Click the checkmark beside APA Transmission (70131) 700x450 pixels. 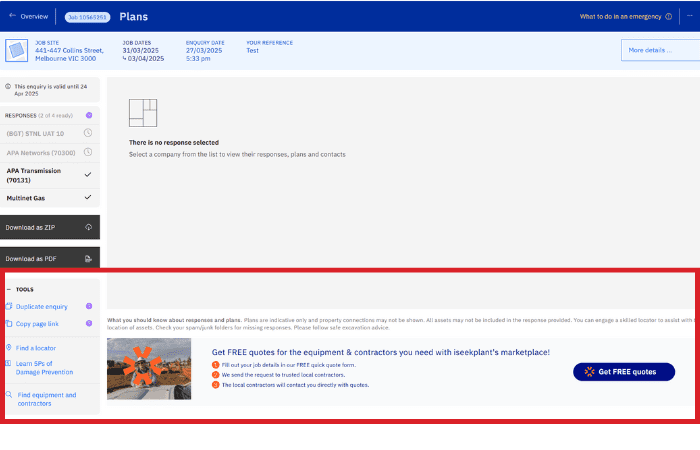click(x=88, y=175)
